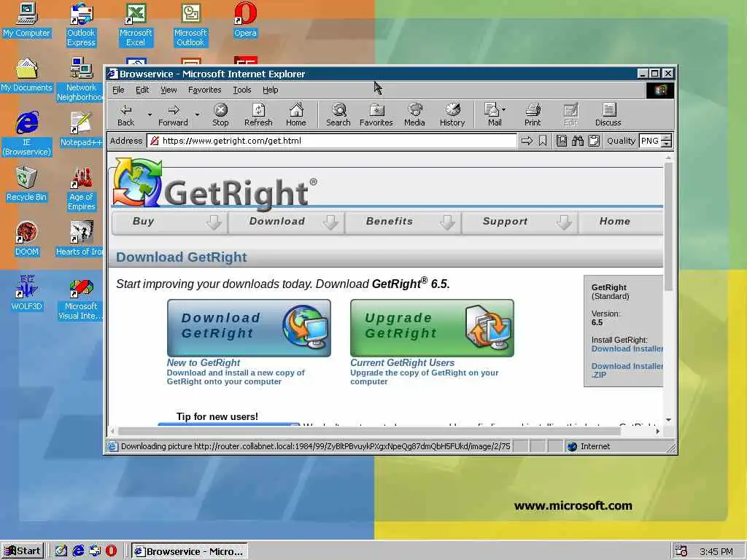The height and width of the screenshot is (560, 747).
Task: Click the vertical scrollbar thumb
Action: point(668,226)
